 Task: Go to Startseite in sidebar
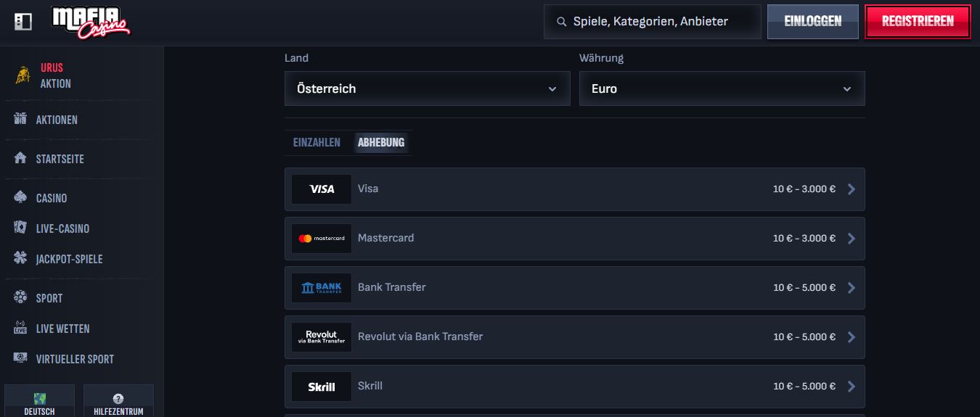point(60,159)
